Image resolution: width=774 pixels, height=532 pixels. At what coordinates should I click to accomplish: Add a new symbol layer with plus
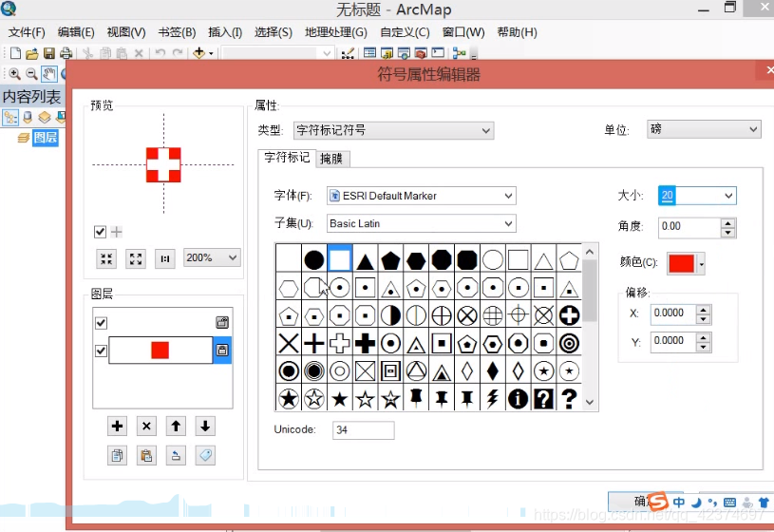pos(117,426)
